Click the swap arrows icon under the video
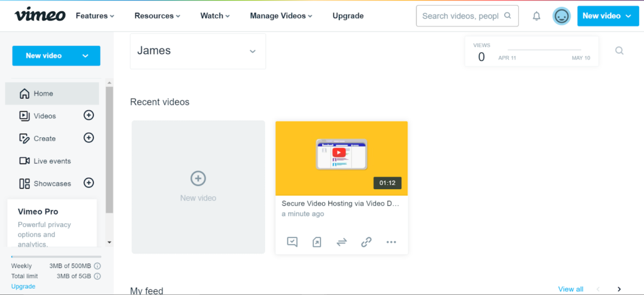Screen dimensions: 644x295 pyautogui.click(x=341, y=242)
